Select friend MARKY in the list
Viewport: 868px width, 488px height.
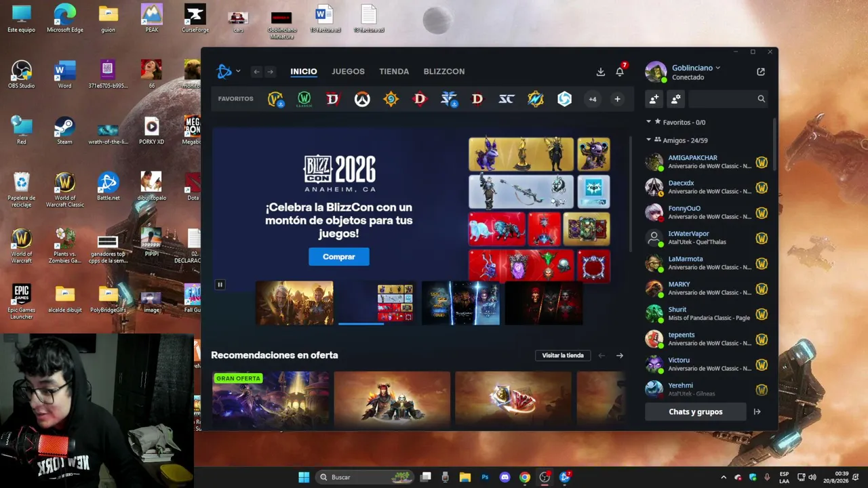pos(706,289)
